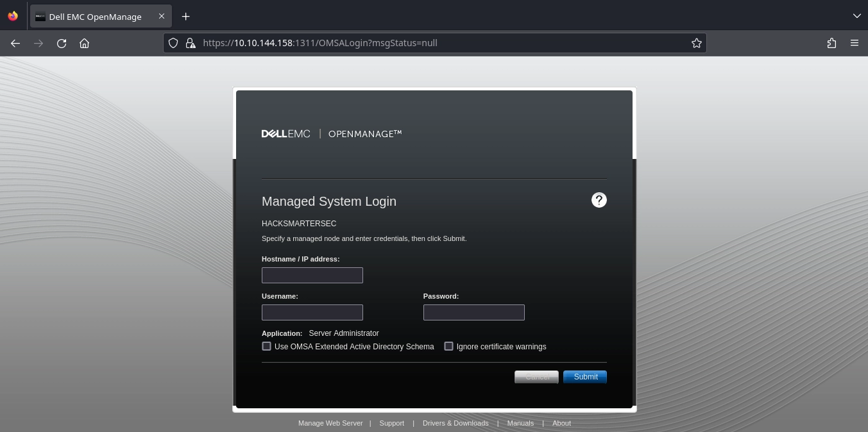Select the Password input box

point(474,312)
